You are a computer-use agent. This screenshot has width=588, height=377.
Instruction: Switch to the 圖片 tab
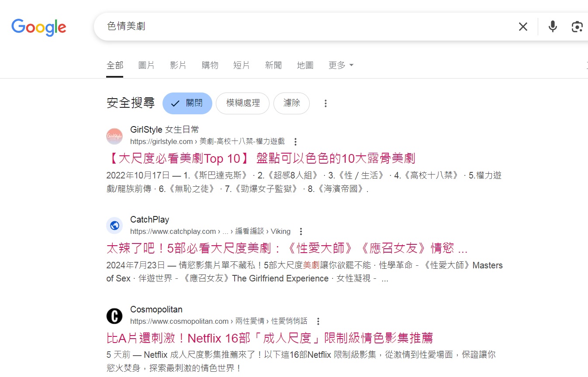(146, 65)
